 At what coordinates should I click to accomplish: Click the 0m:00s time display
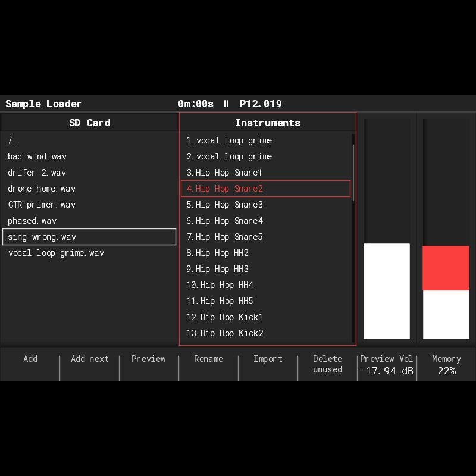[x=196, y=104]
